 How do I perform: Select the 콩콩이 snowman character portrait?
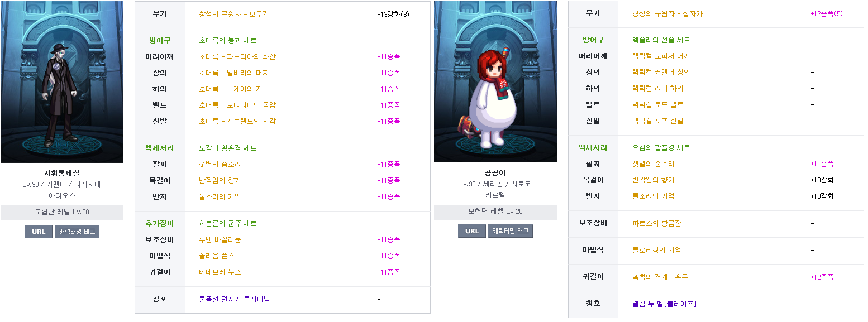pos(495,81)
